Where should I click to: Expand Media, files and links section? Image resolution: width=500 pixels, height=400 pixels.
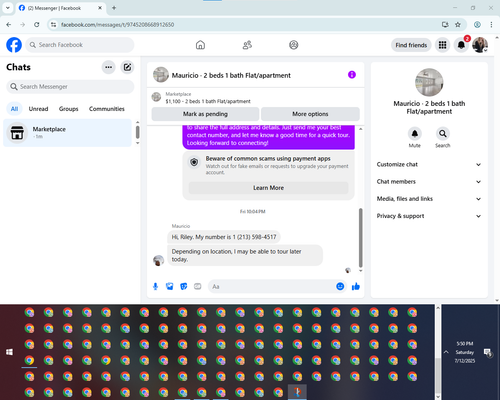coord(429,199)
